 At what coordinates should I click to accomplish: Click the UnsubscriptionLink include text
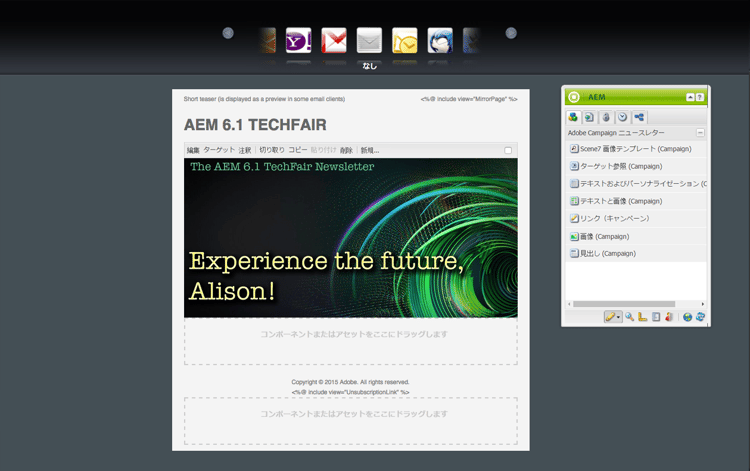351,392
